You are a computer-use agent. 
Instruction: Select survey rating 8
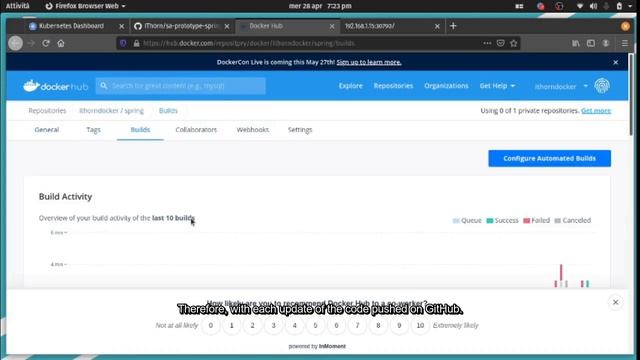(378, 325)
